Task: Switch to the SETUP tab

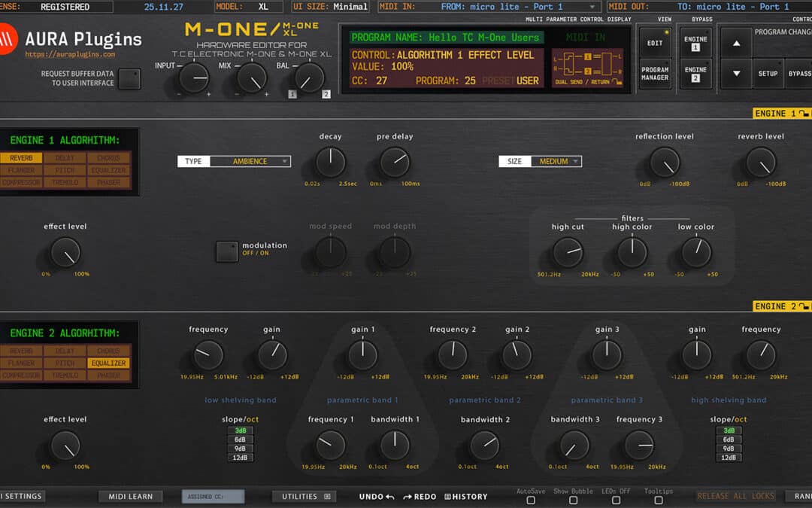Action: [x=768, y=74]
